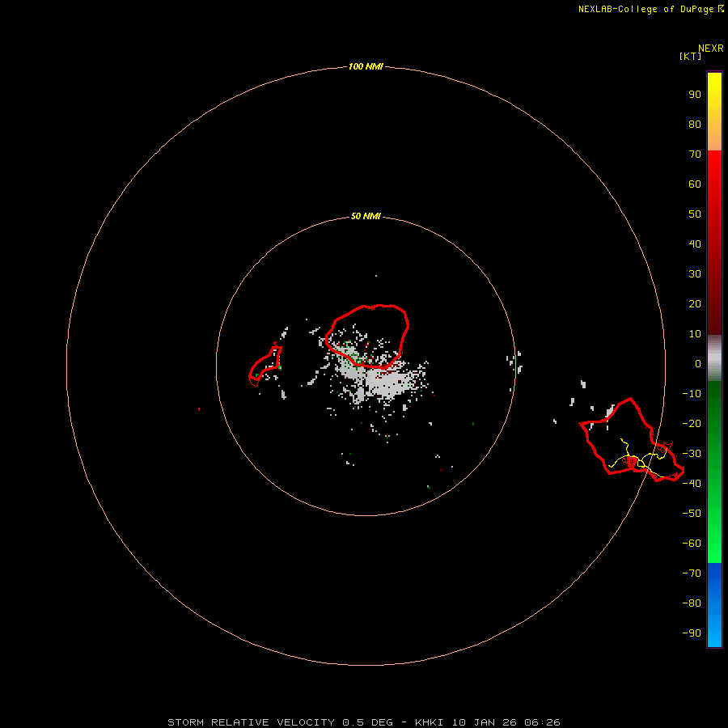The image size is (728, 728).
Task: Click the 50 NMI range ring label
Action: coord(366,216)
